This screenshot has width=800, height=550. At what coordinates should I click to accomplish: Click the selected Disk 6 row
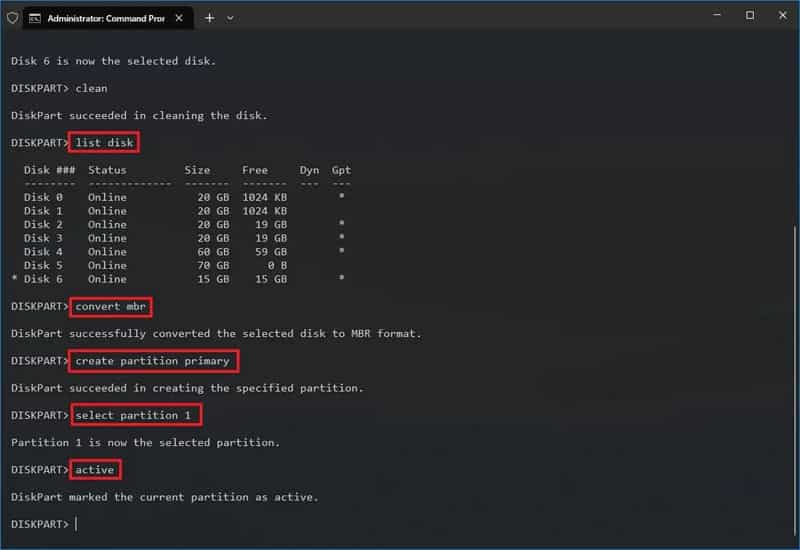click(180, 279)
